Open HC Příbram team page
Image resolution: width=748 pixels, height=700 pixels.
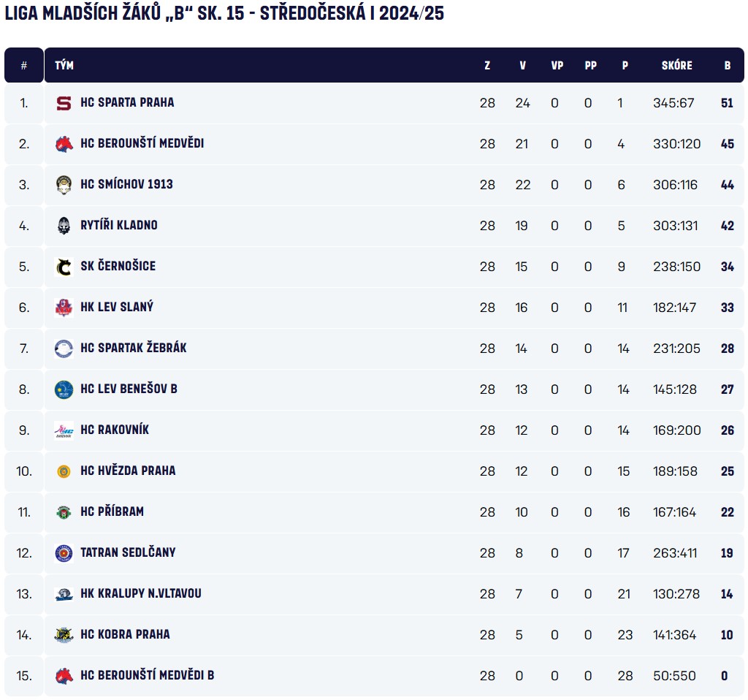(112, 511)
